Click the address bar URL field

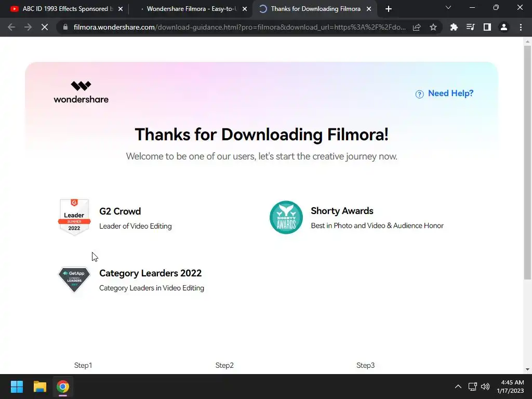[239, 27]
